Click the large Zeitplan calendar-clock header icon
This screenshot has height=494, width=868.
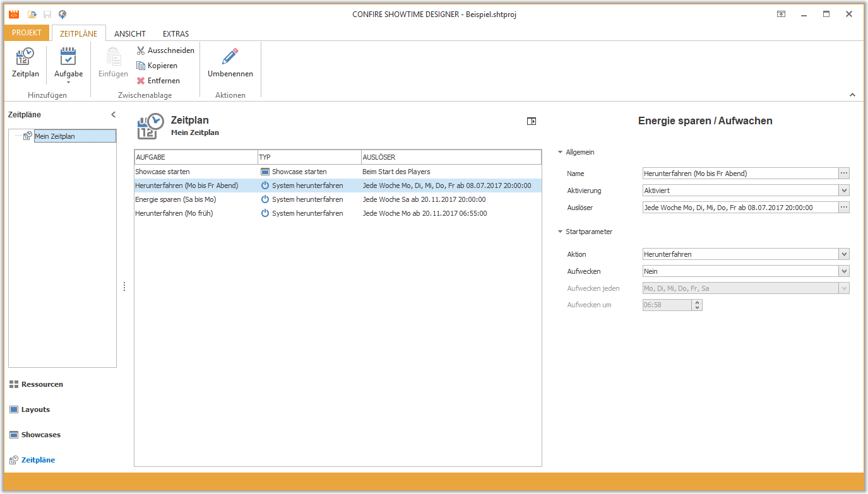tap(151, 126)
